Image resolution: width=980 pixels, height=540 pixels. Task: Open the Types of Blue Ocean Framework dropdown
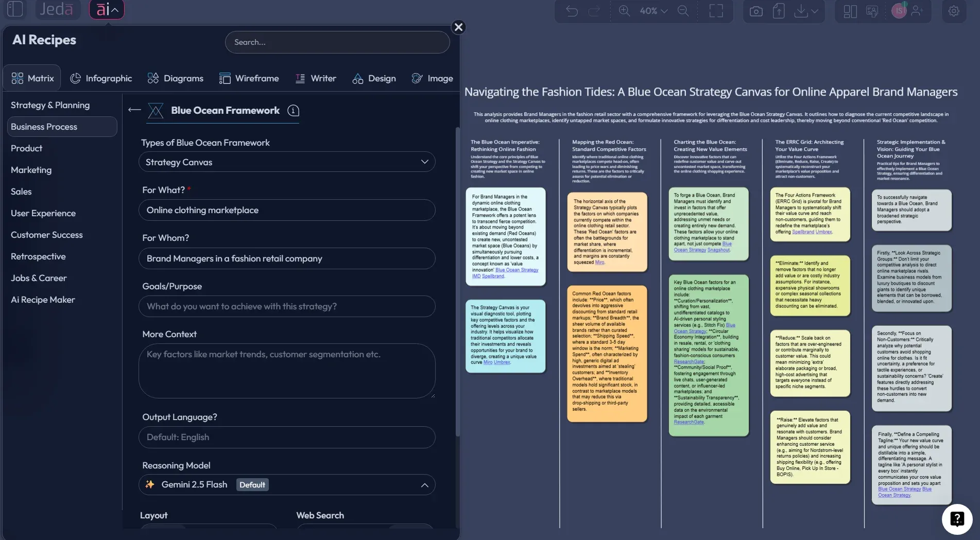(x=287, y=162)
